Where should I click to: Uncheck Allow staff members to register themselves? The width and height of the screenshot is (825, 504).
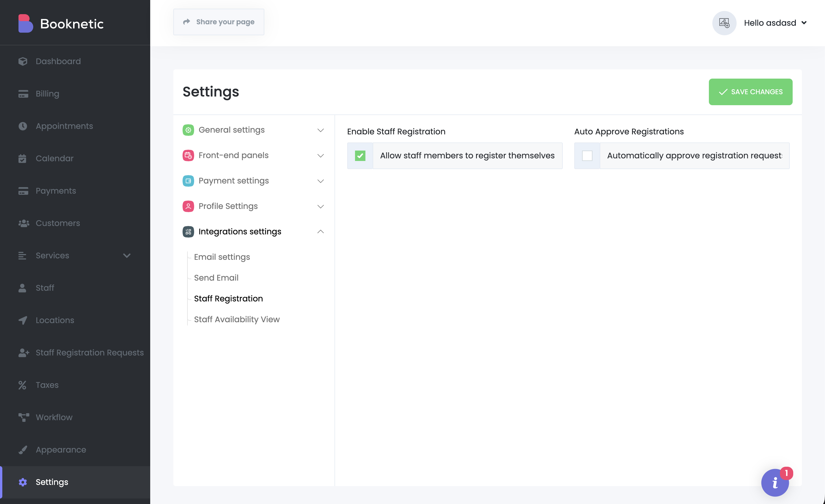360,156
